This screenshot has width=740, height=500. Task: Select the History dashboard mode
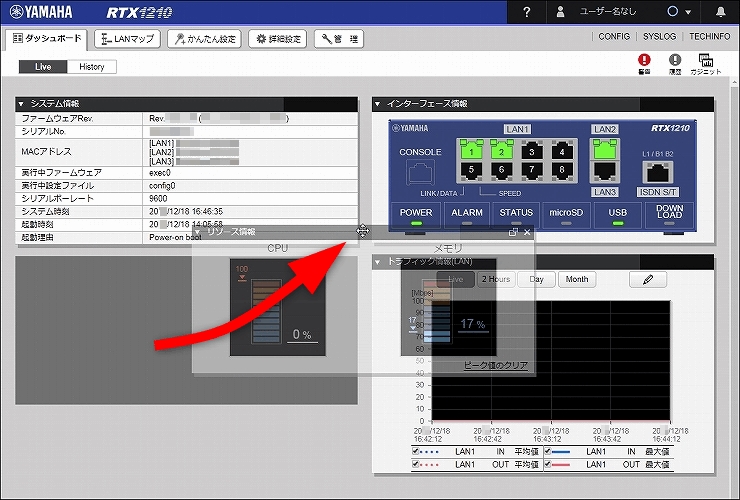point(92,67)
